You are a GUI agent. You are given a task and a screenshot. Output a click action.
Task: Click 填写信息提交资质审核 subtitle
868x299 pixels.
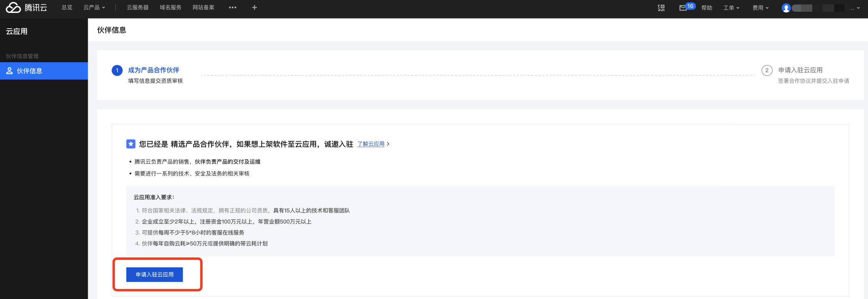click(156, 81)
